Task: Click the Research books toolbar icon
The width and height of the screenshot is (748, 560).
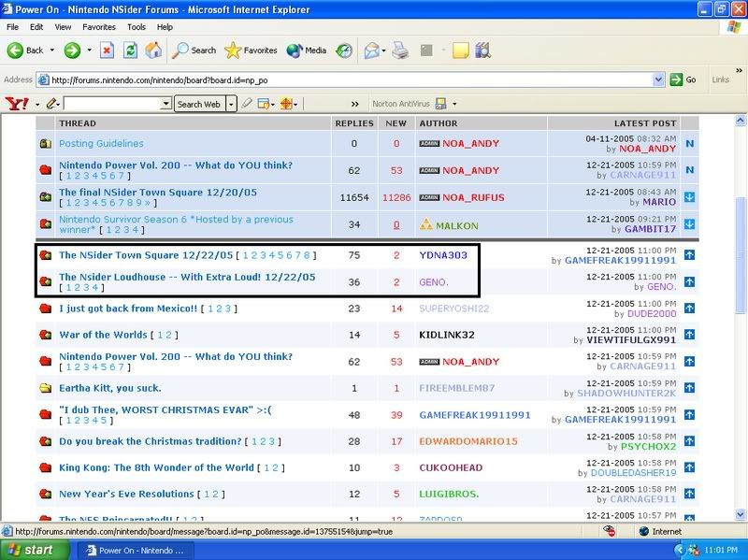Action: point(482,50)
